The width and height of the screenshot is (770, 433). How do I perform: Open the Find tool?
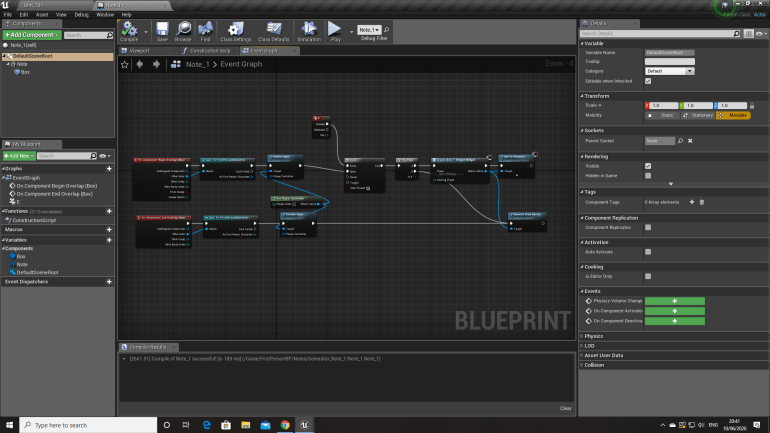point(205,31)
